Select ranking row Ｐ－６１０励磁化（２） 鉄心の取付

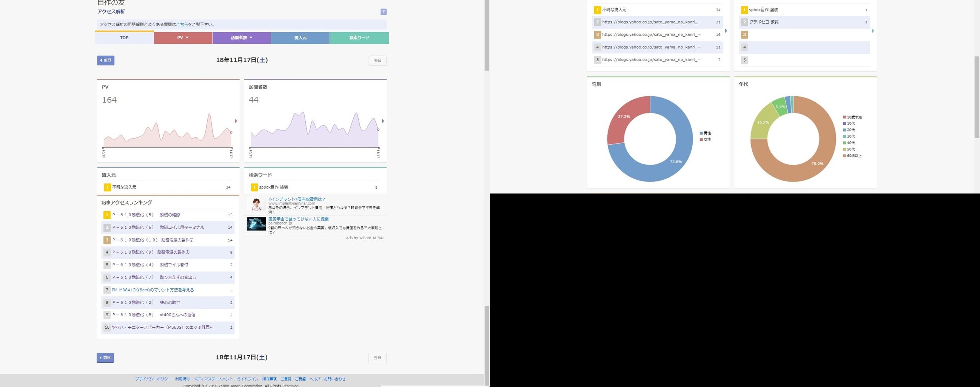[168, 302]
